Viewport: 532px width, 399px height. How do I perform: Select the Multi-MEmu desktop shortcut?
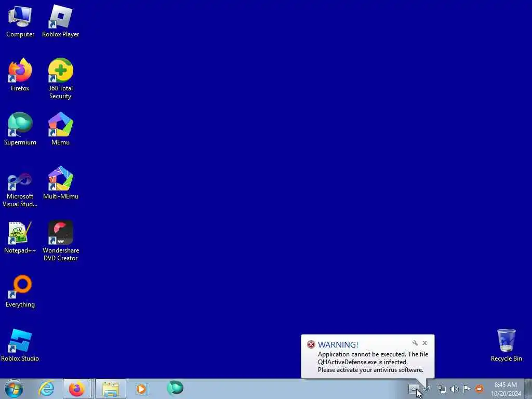click(x=60, y=183)
